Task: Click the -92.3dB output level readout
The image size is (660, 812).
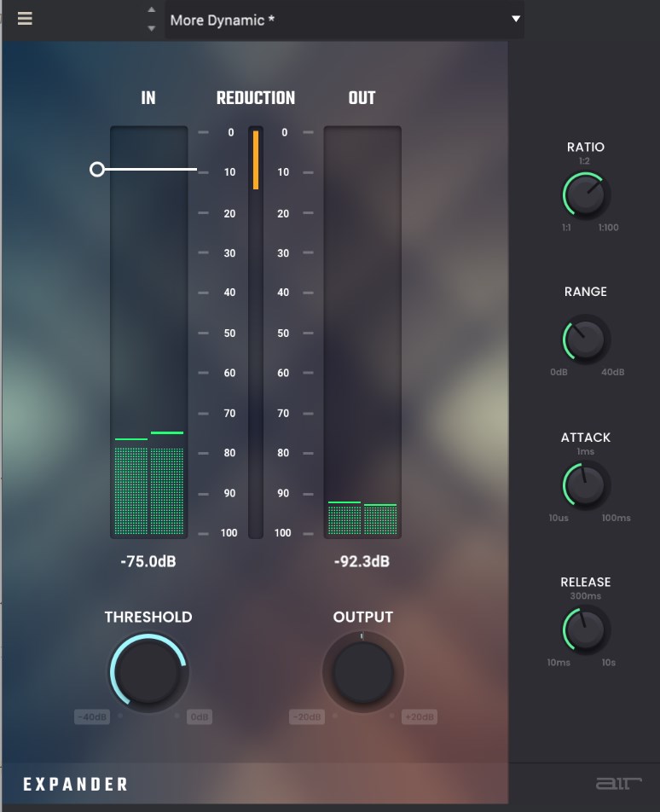Action: [362, 562]
